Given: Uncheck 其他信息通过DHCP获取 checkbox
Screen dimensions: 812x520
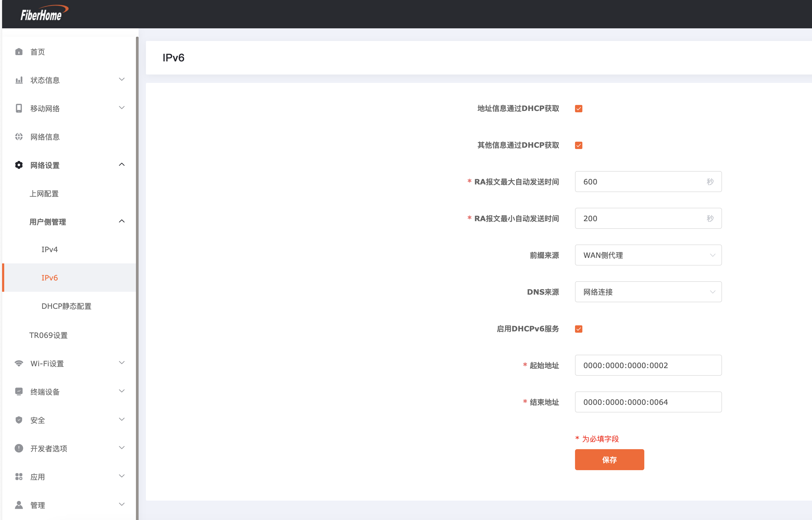Looking at the screenshot, I should [x=579, y=146].
